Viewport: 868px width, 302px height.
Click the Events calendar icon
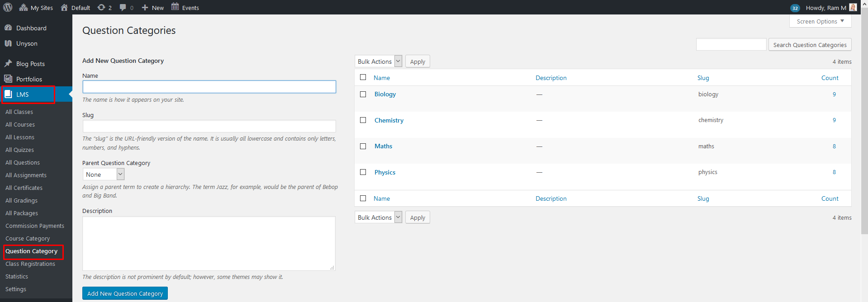175,7
